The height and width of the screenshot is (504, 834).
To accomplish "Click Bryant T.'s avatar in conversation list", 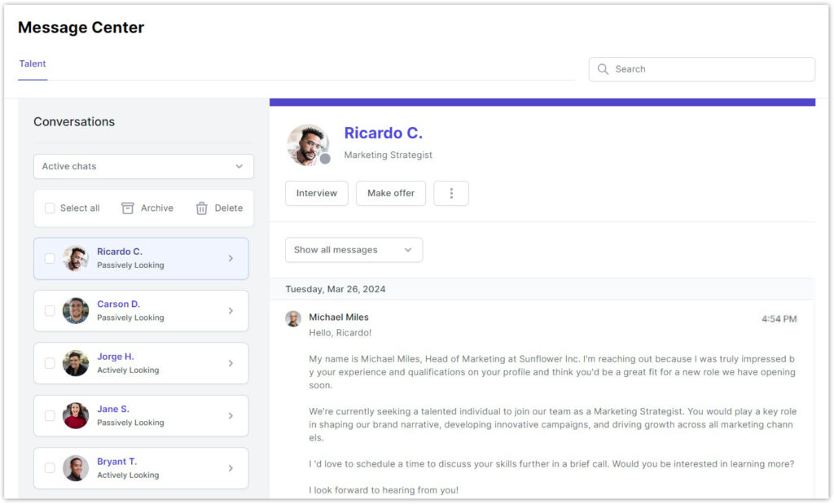I will pyautogui.click(x=76, y=468).
